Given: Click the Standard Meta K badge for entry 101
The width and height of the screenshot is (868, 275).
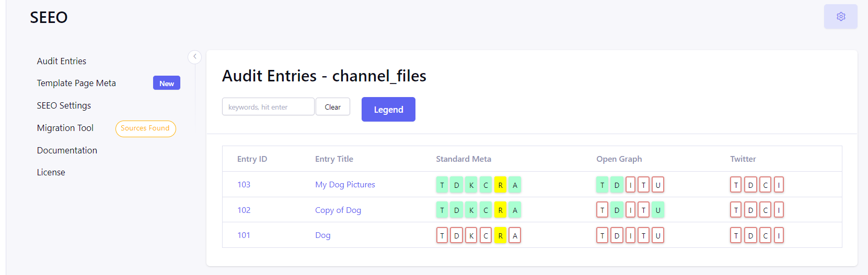Looking at the screenshot, I should point(471,235).
